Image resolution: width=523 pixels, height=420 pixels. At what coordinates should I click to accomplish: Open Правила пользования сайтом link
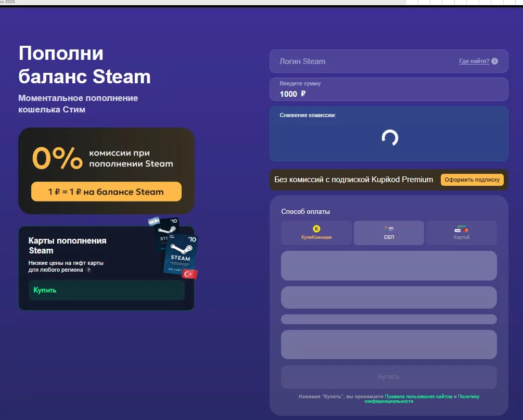click(418, 397)
